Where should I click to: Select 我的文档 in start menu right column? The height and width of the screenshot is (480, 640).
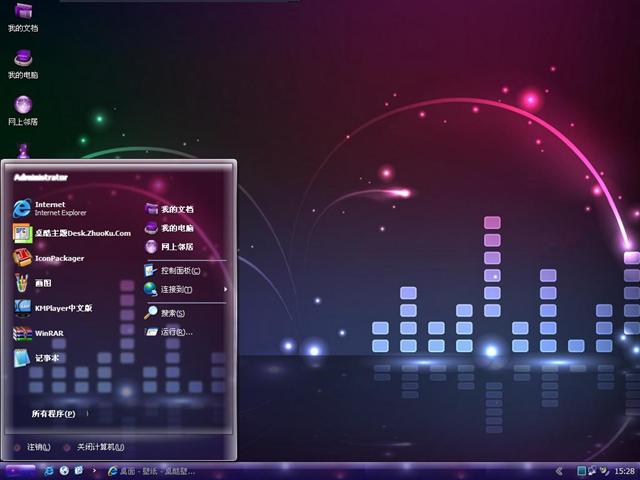tap(169, 209)
